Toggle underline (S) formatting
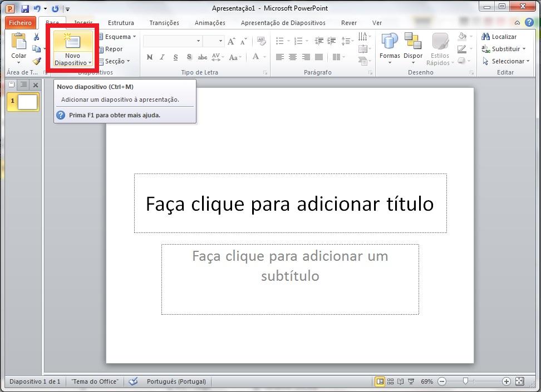The height and width of the screenshot is (392, 541). click(x=176, y=57)
